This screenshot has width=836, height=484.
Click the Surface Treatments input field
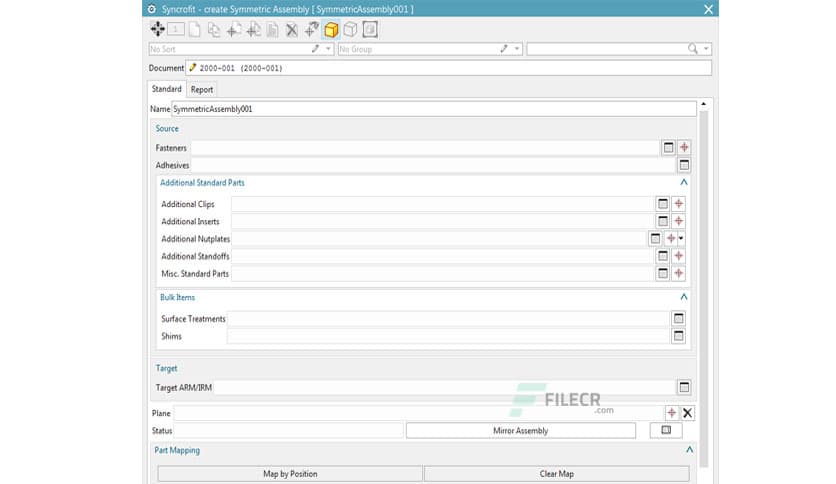(448, 319)
